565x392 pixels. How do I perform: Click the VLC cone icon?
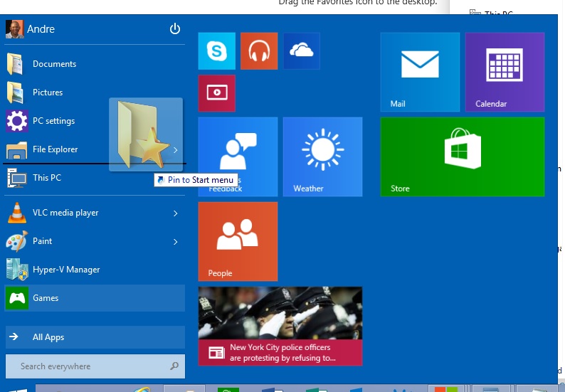(16, 213)
